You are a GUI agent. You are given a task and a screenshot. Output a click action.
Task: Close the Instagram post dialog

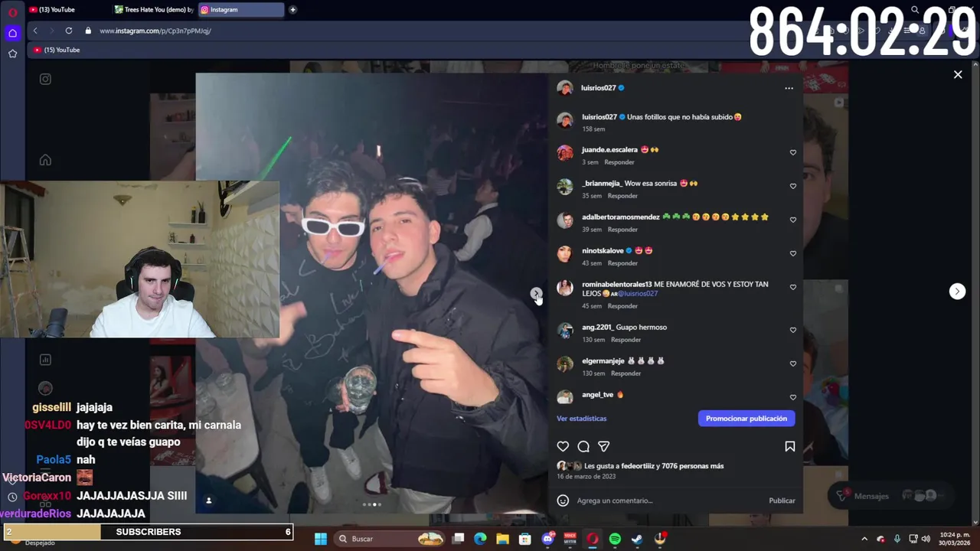[958, 74]
